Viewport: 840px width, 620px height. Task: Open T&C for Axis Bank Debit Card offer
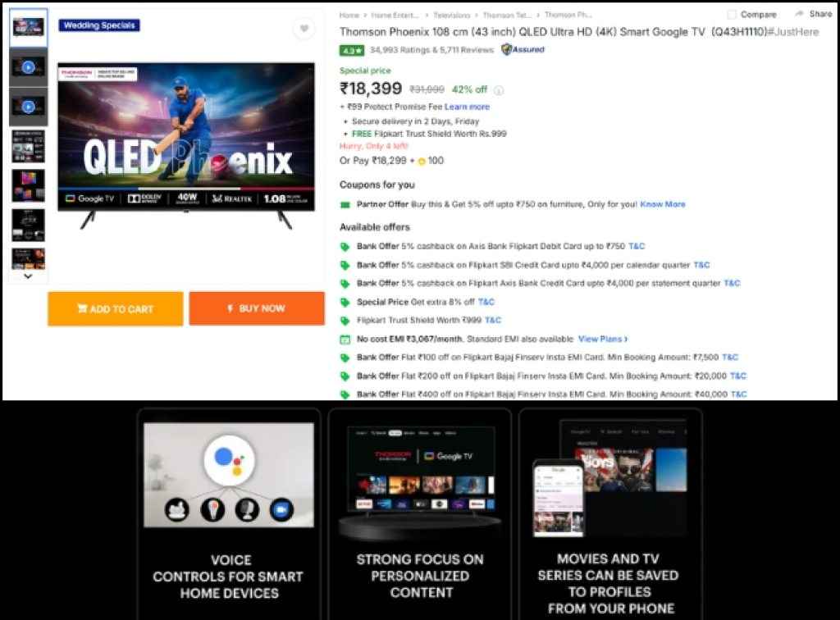coord(637,246)
